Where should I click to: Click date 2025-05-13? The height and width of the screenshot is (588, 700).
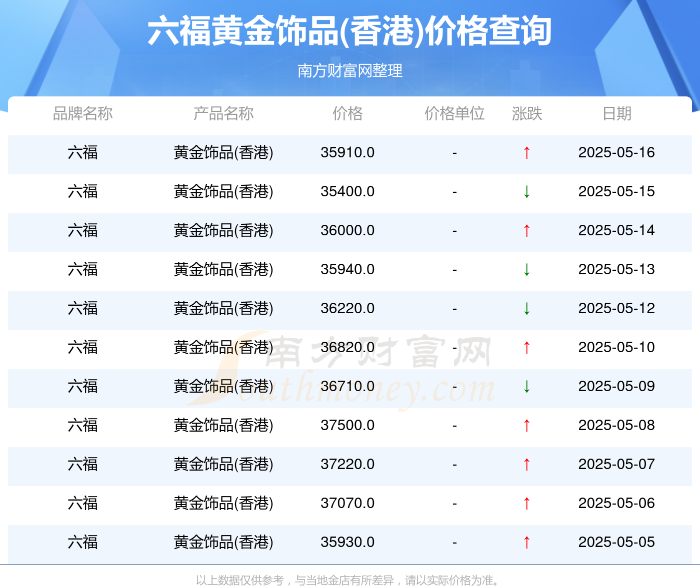[616, 269]
